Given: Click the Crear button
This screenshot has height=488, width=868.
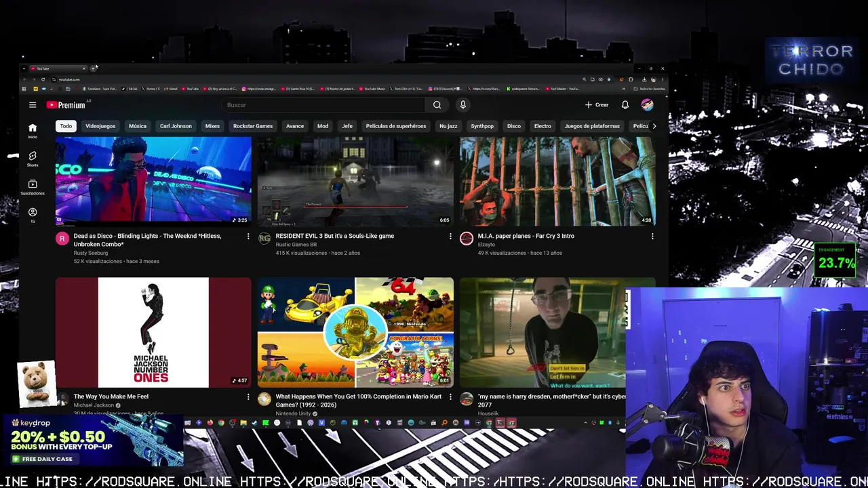Looking at the screenshot, I should (x=597, y=105).
